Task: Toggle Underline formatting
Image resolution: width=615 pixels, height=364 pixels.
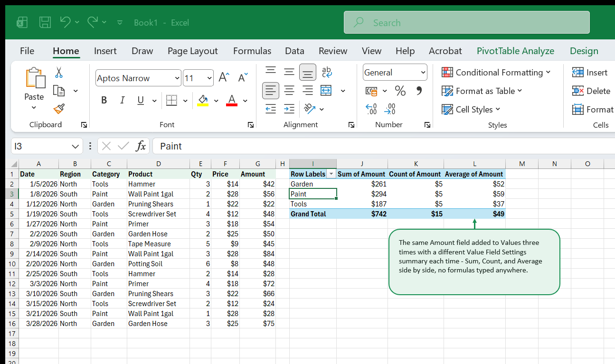Action: (x=141, y=100)
